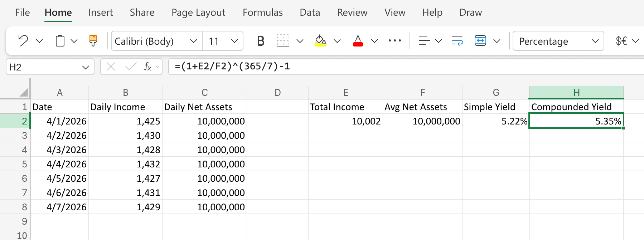The image size is (644, 240).
Task: Click the currency format icon
Action: coord(621,41)
